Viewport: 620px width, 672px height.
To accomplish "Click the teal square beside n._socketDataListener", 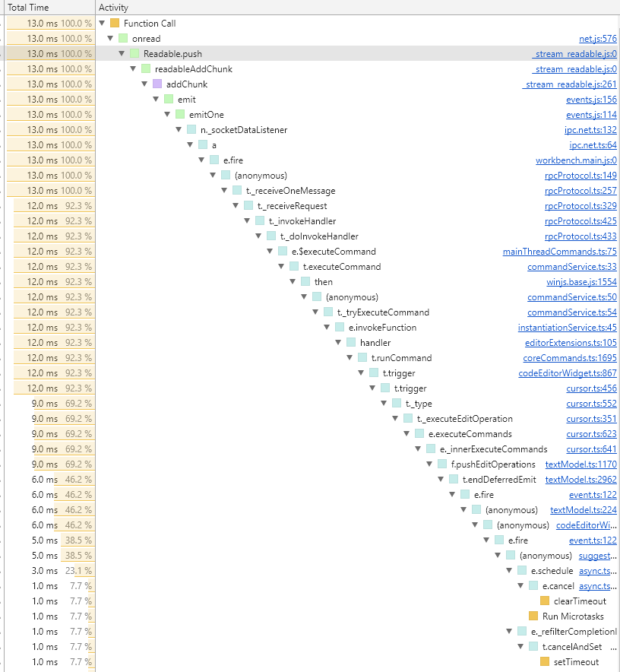I will coord(191,129).
